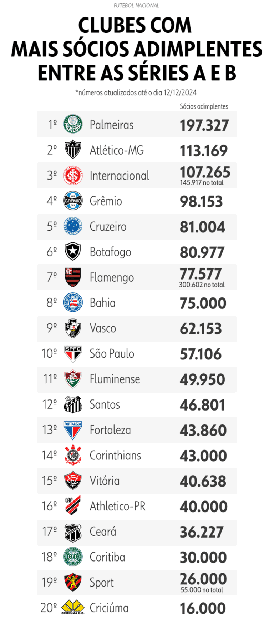Select the Internacional red crest
This screenshot has width=274, height=644.
(x=73, y=175)
